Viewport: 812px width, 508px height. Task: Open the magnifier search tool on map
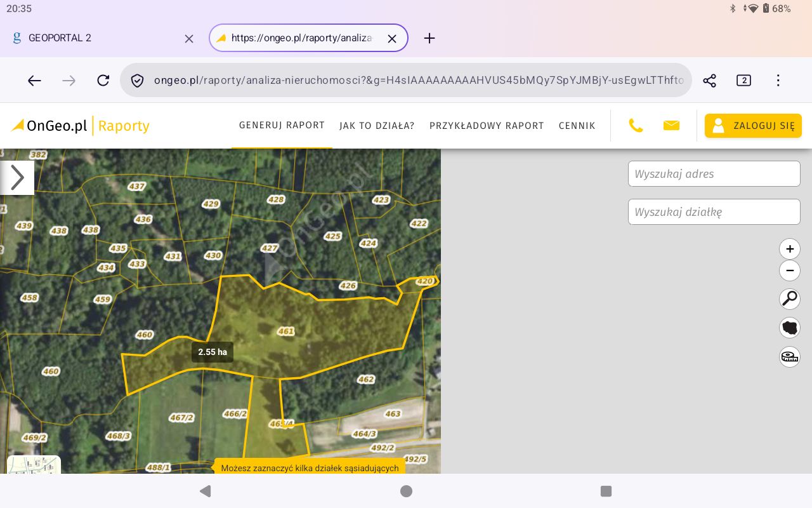coord(790,298)
